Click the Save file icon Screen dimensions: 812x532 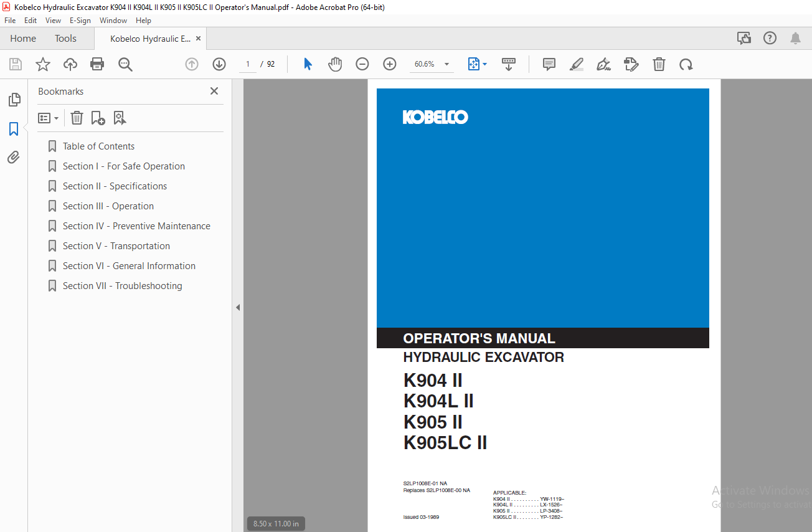(16, 64)
